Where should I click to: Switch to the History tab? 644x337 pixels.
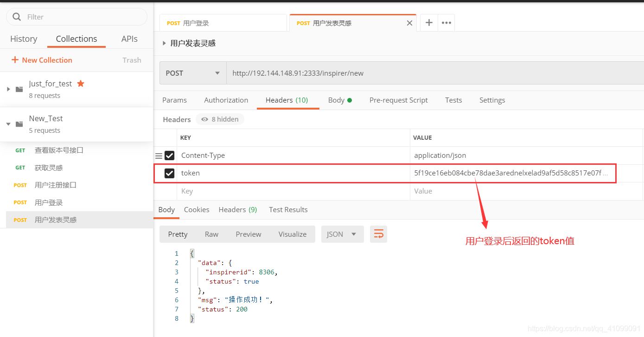pos(24,39)
